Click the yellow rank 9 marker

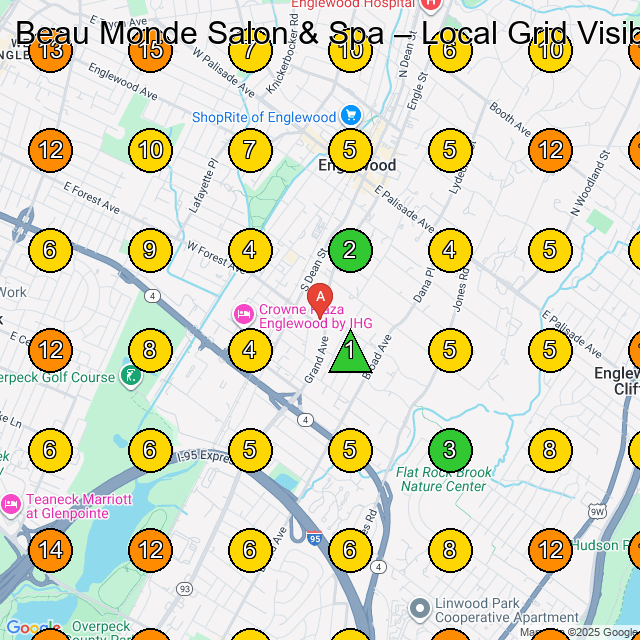(150, 250)
